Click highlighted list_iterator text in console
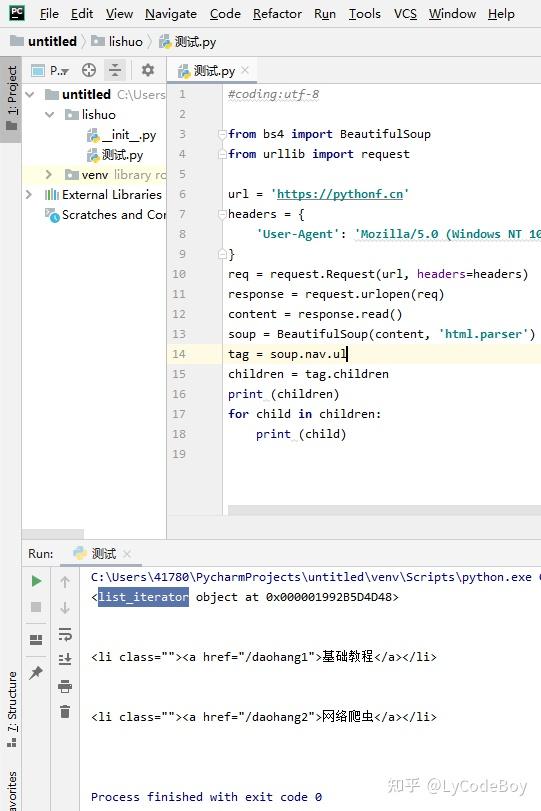The height and width of the screenshot is (811, 541). (x=143, y=597)
